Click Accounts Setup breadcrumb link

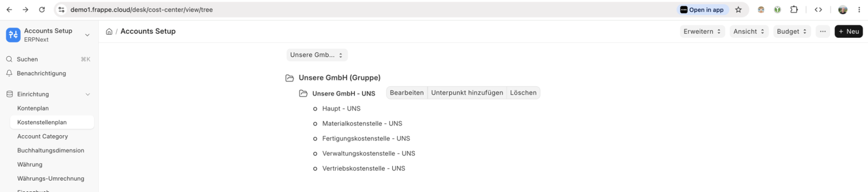click(x=148, y=31)
